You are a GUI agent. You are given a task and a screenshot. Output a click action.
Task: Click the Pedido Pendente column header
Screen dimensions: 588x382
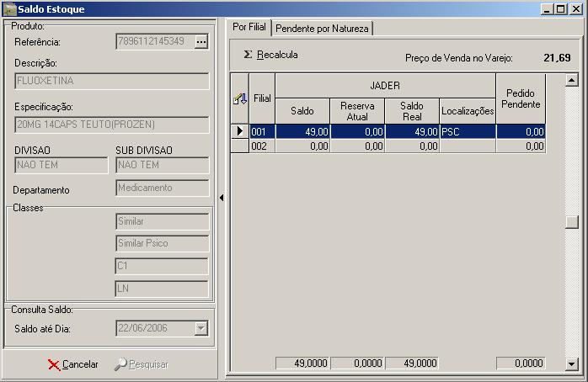click(521, 99)
